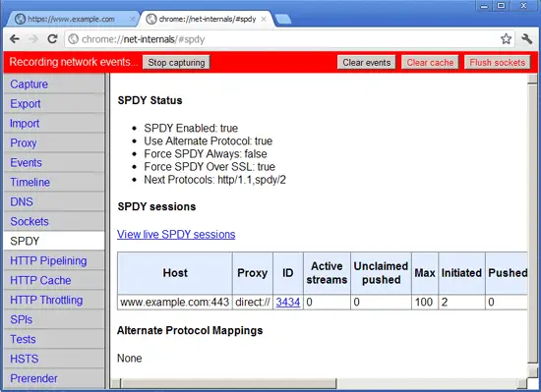Image resolution: width=541 pixels, height=392 pixels.
Task: Switch to the Timeline section
Action: pos(54,182)
